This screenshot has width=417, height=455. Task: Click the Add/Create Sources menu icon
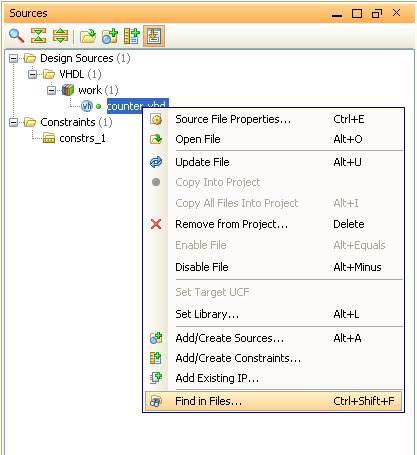(x=156, y=338)
